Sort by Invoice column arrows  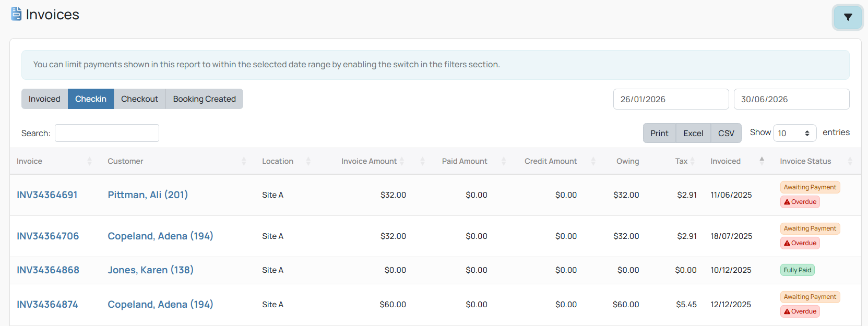(x=89, y=161)
